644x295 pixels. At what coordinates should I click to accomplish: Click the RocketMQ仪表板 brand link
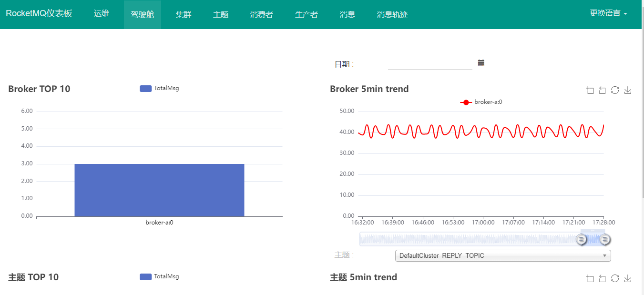click(x=39, y=13)
